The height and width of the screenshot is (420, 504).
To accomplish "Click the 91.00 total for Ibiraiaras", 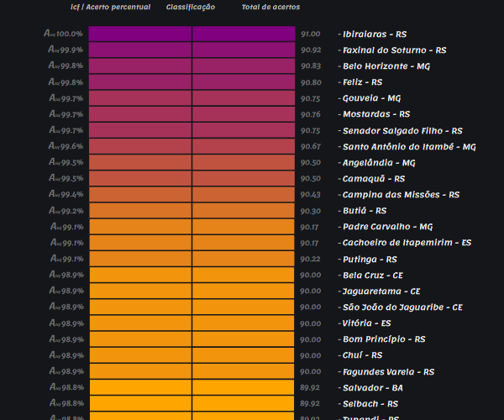I will [x=311, y=34].
